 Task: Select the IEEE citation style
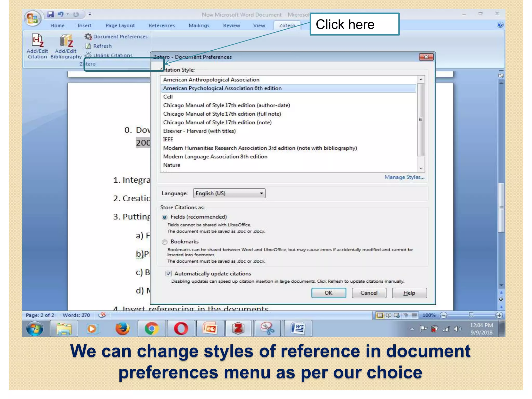coord(288,139)
